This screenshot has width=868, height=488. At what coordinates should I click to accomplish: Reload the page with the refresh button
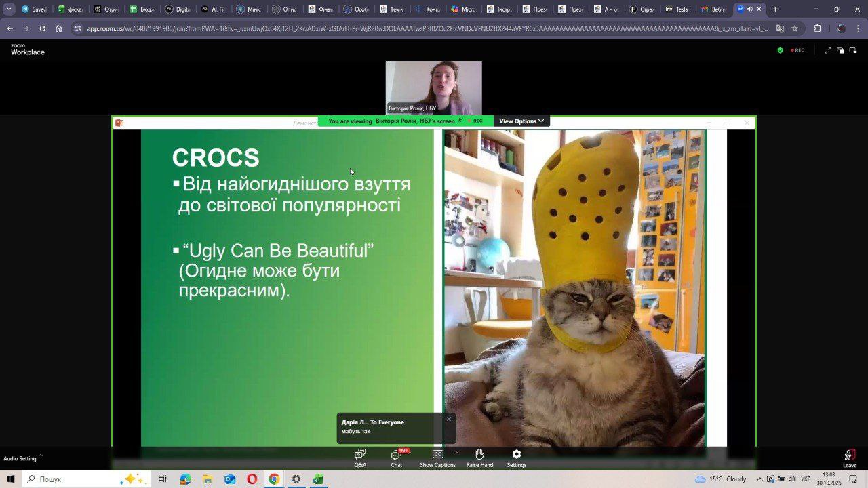coord(42,28)
